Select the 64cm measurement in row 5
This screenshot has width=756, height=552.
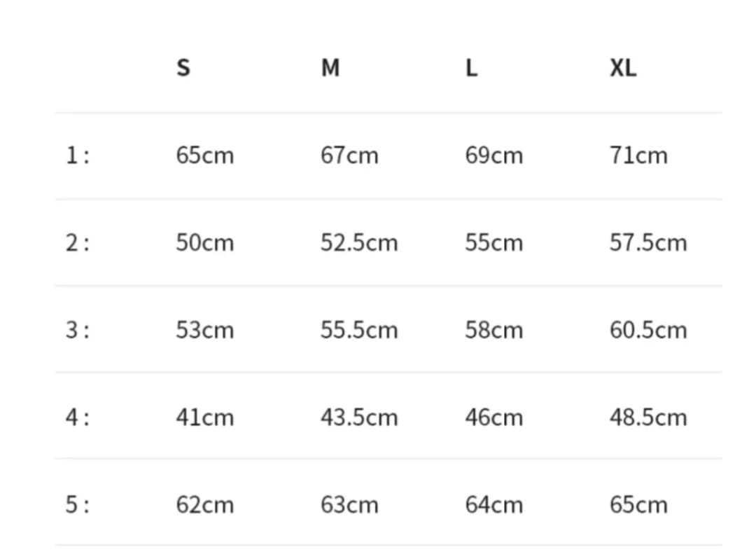point(493,504)
